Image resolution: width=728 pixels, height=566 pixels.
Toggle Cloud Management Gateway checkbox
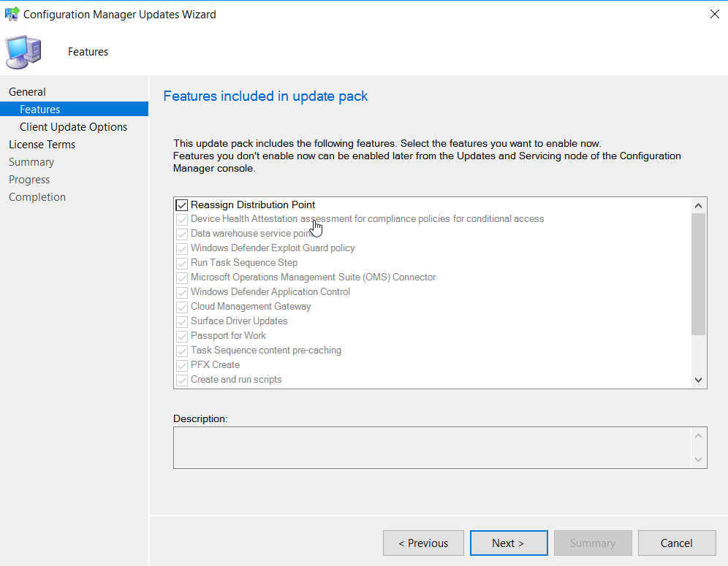(x=181, y=307)
